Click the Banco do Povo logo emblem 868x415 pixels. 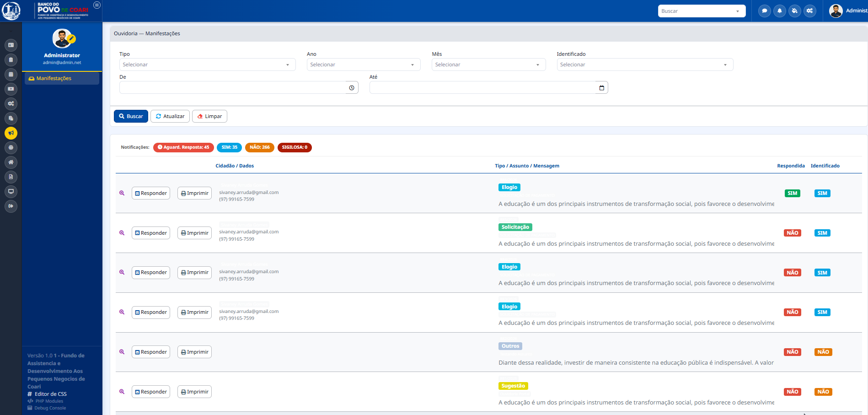(x=11, y=11)
